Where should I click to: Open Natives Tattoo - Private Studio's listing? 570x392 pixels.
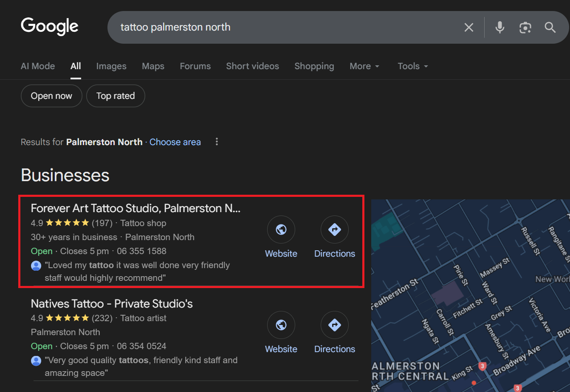(112, 304)
